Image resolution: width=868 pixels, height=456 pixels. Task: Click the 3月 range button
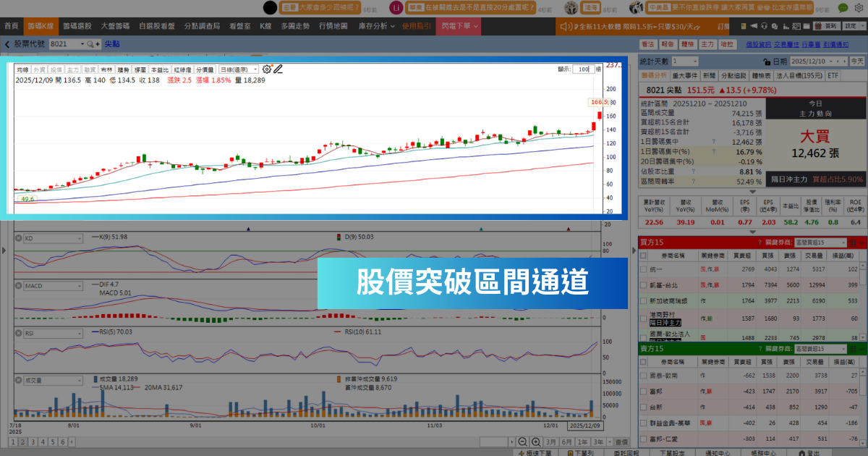point(551,442)
